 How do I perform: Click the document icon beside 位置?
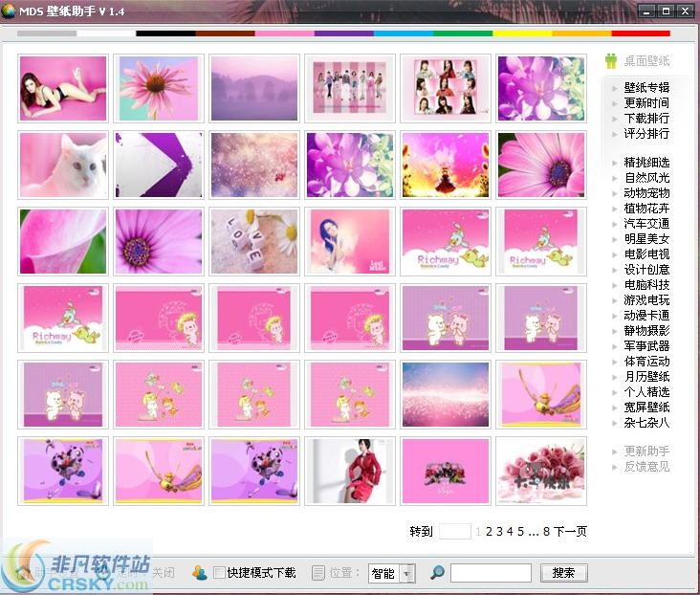click(x=318, y=573)
